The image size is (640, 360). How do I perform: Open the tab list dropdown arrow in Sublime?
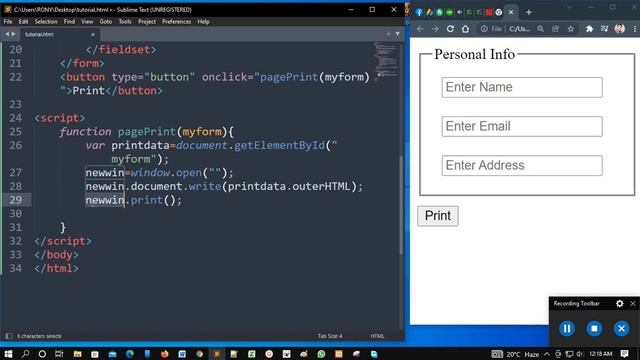(398, 34)
